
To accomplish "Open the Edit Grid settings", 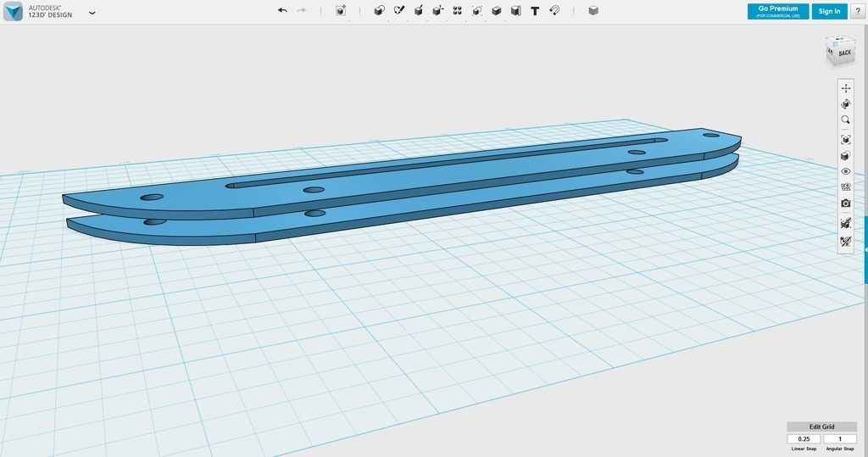I will coord(821,426).
